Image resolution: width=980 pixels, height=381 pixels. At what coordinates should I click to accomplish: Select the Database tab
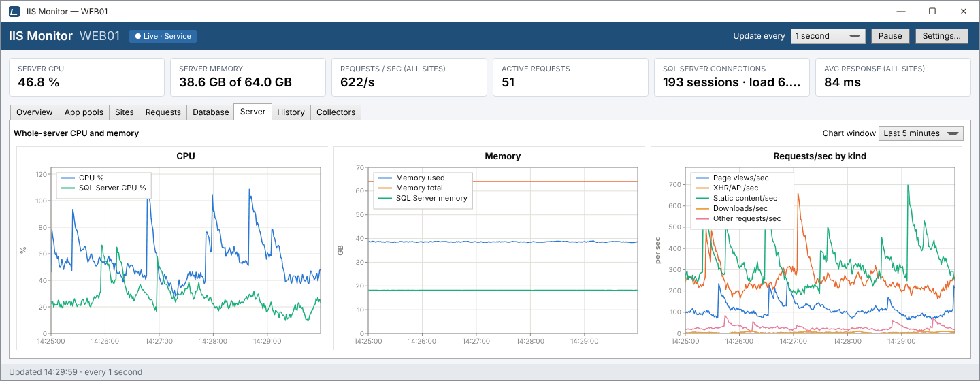[x=210, y=112]
